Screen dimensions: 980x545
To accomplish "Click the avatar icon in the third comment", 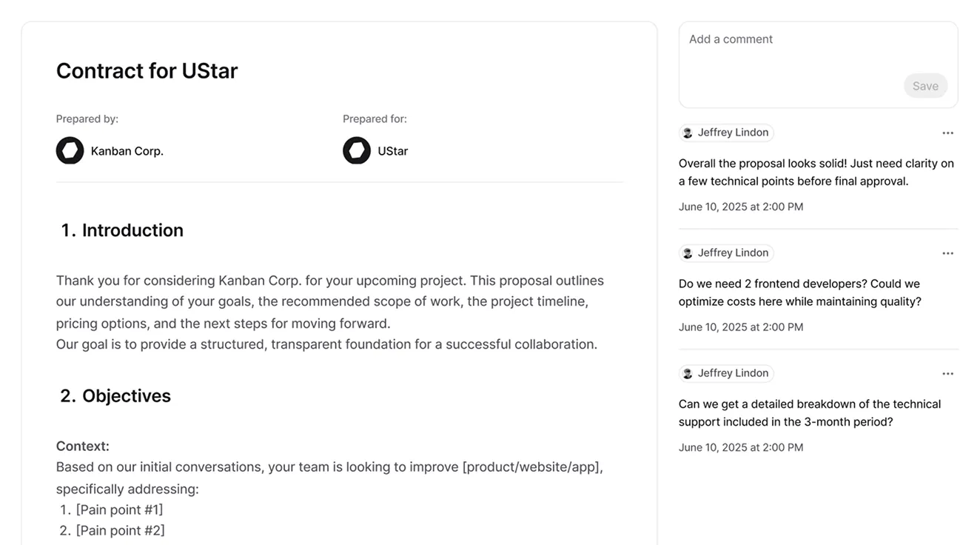I will (687, 373).
